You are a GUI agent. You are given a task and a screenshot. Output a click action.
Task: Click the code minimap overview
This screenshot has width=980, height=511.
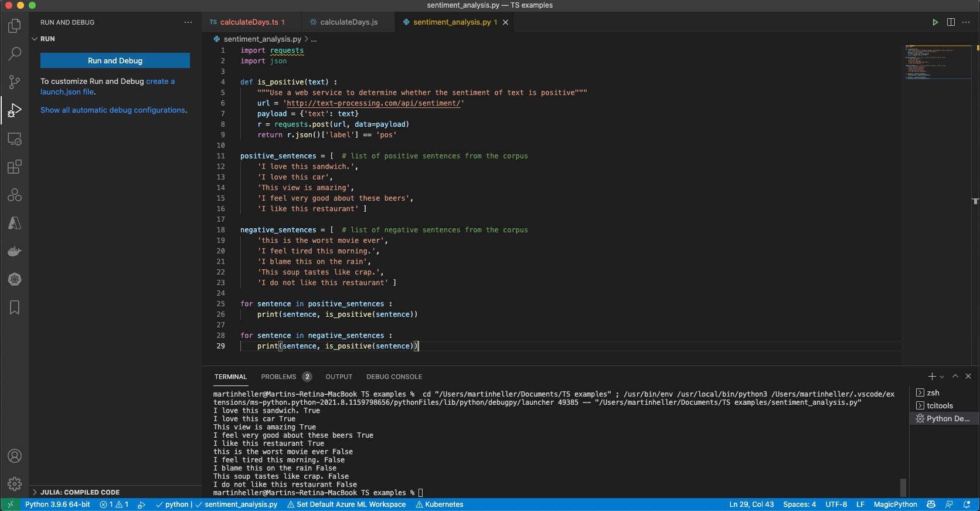(x=938, y=62)
